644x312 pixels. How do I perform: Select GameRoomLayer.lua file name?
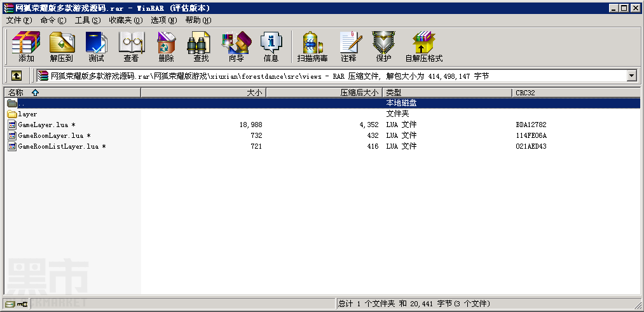54,135
